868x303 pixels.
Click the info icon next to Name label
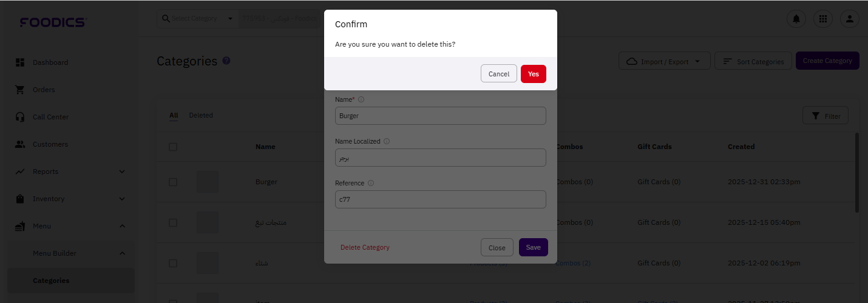(x=361, y=99)
